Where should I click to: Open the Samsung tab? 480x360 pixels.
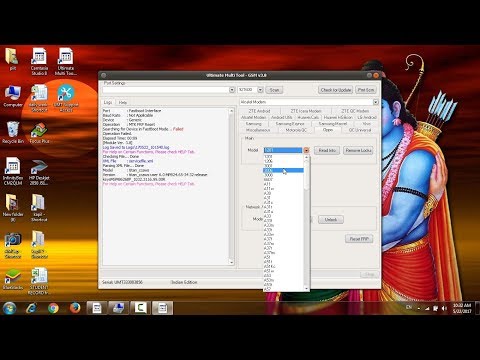click(253, 124)
